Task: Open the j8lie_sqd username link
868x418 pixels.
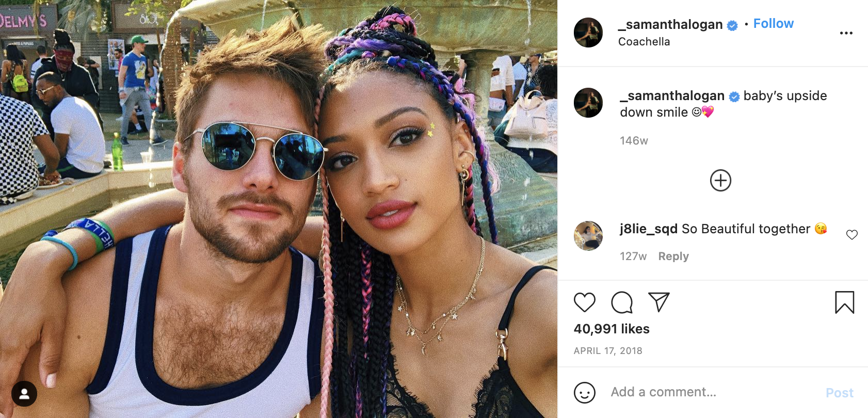Action: coord(649,229)
